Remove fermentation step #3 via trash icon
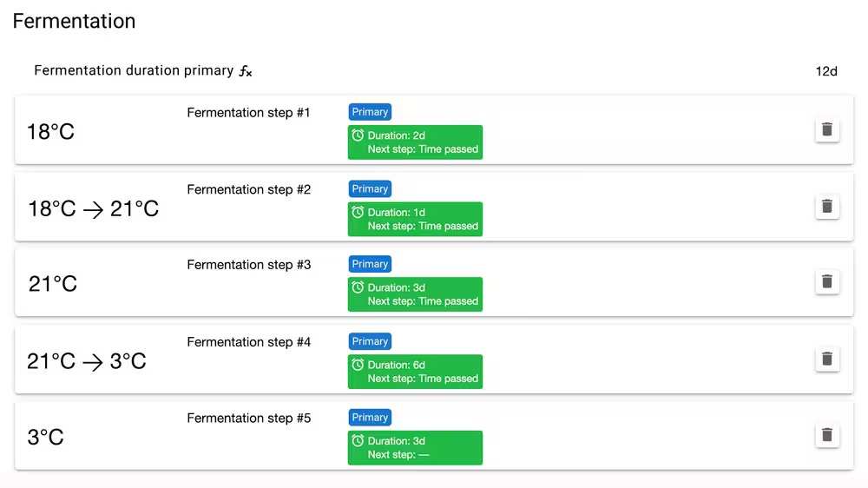The width and height of the screenshot is (868, 488). (826, 281)
